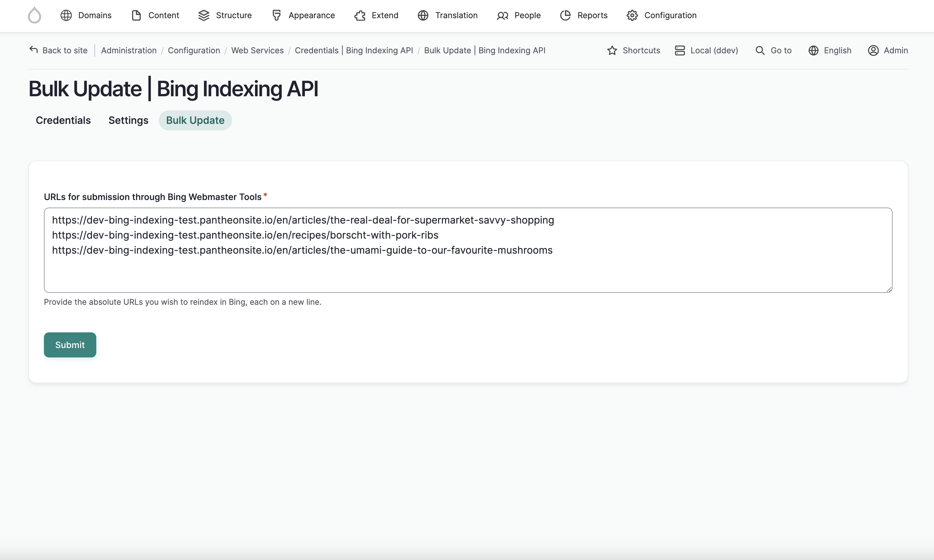This screenshot has width=934, height=560.
Task: Switch to the Settings tab
Action: (x=128, y=120)
